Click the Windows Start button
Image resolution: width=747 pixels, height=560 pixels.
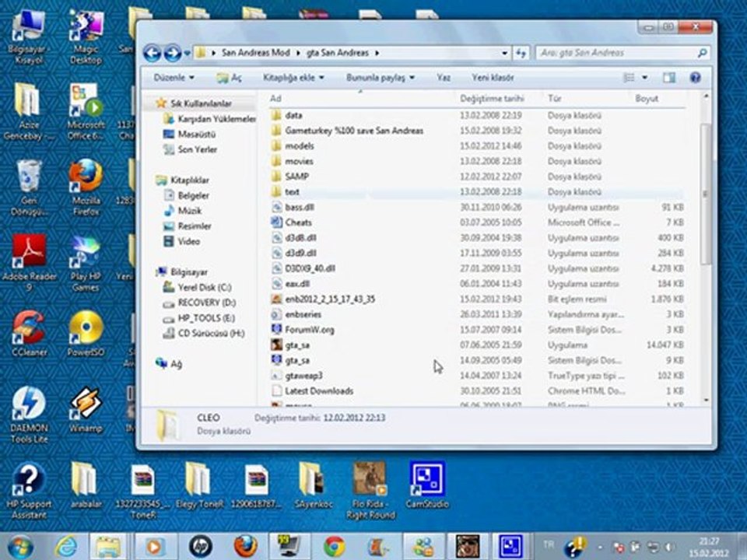[x=20, y=547]
